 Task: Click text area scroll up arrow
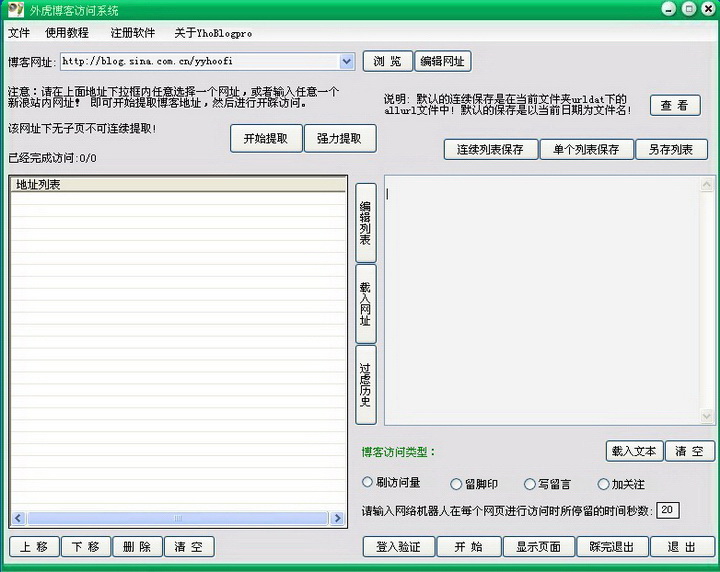(x=706, y=185)
